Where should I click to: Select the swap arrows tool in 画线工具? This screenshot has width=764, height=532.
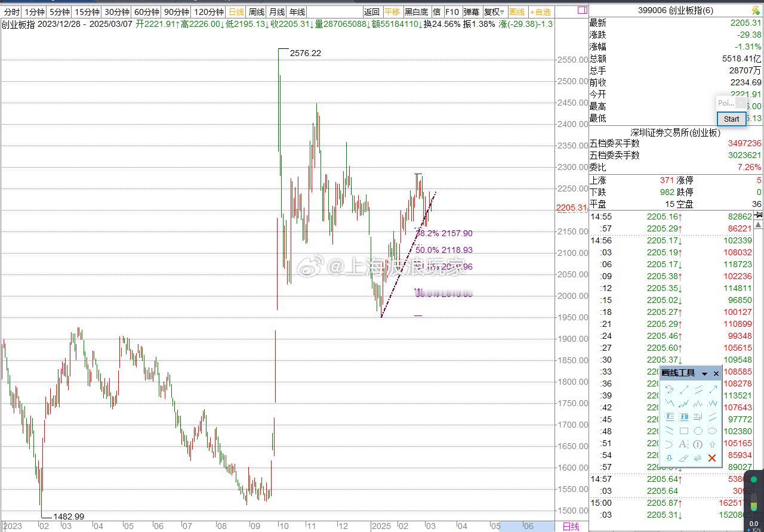698,457
